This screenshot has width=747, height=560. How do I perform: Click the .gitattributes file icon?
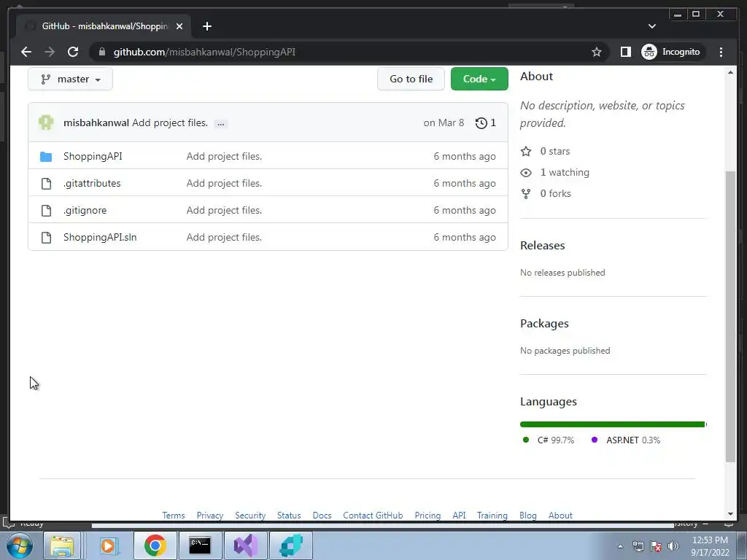(46, 183)
